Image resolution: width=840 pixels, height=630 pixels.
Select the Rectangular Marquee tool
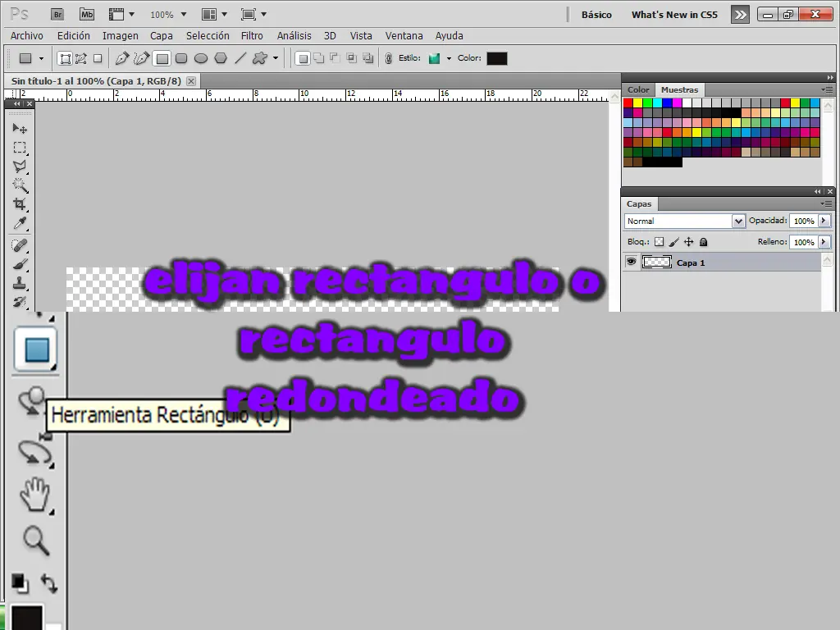tap(20, 148)
